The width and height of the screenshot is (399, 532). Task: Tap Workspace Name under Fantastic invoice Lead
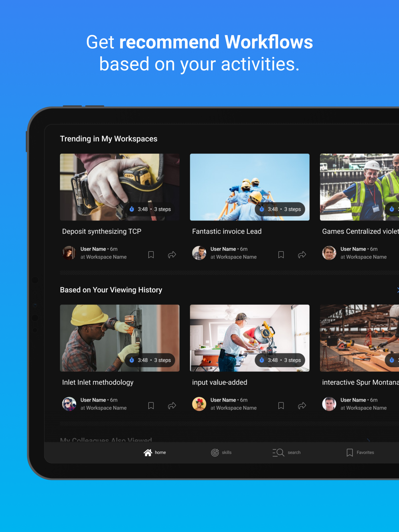(x=236, y=257)
